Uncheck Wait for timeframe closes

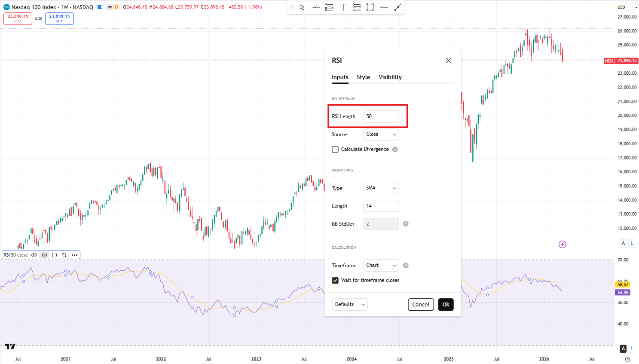tap(335, 280)
